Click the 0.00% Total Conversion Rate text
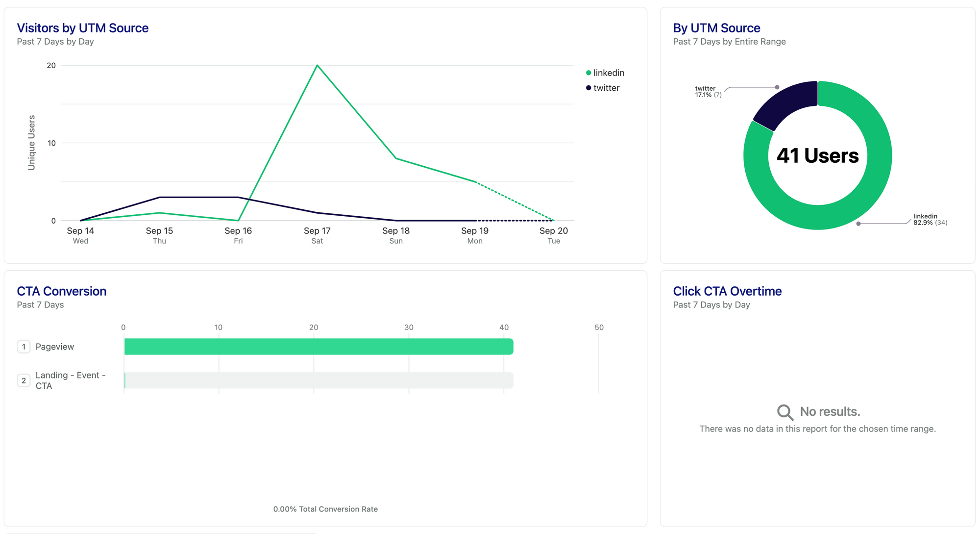This screenshot has height=534, width=980. [325, 509]
